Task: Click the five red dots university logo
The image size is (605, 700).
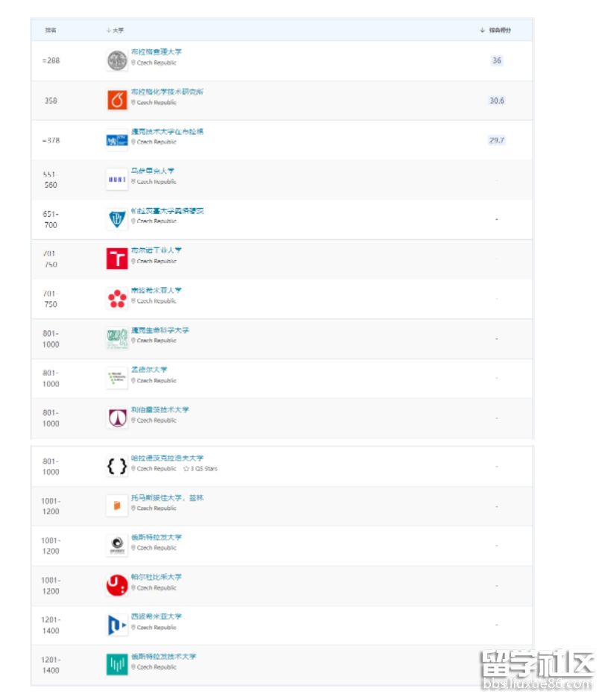Action: click(x=117, y=299)
